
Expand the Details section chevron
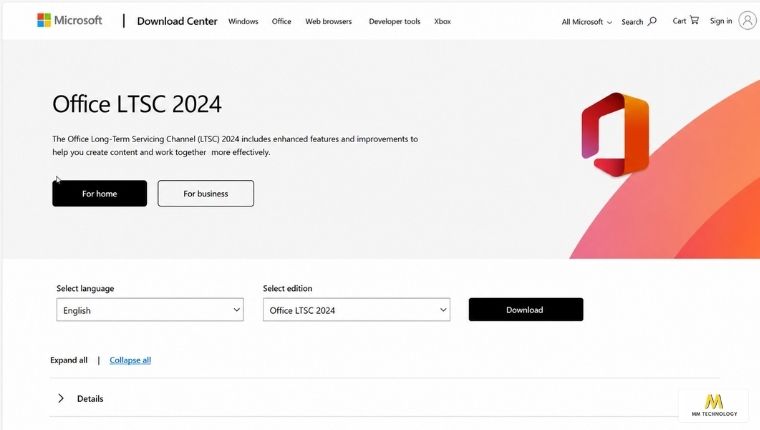coord(61,398)
